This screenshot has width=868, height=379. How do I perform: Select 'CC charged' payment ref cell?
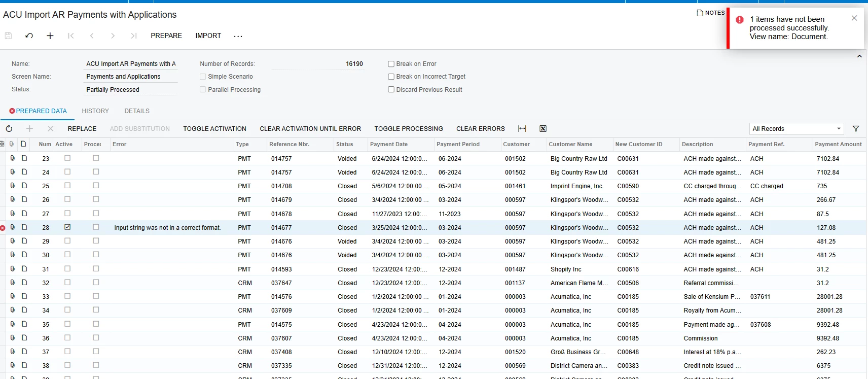767,186
